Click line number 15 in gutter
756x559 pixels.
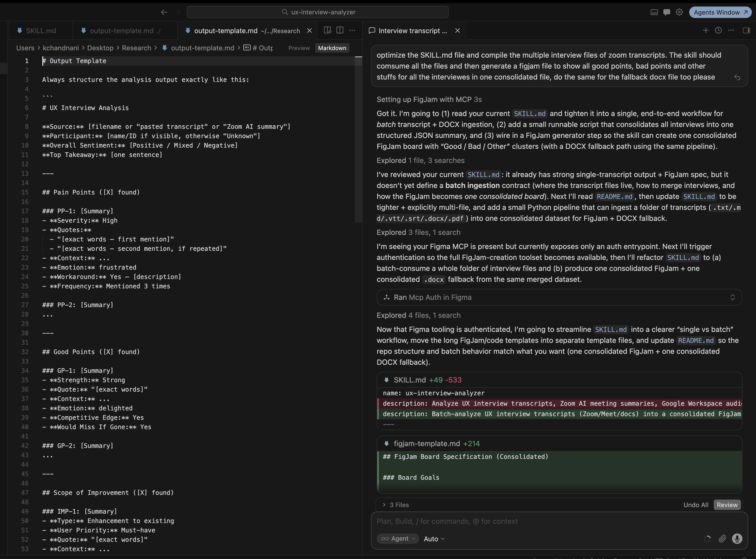tap(25, 192)
